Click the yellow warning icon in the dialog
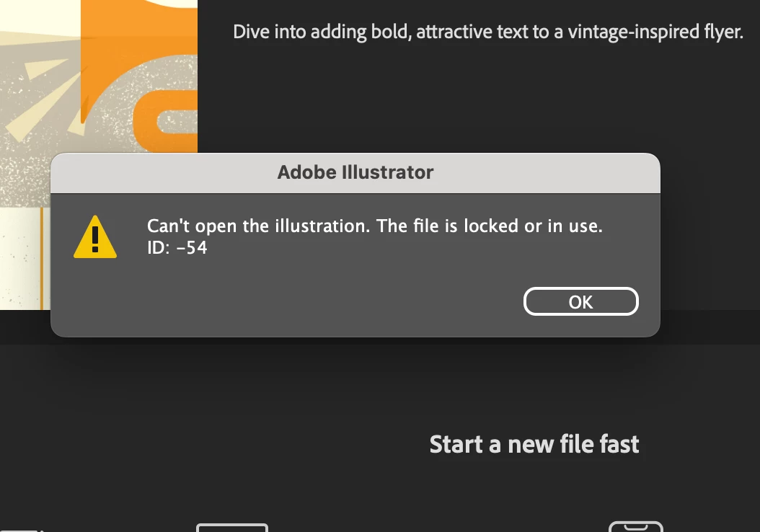760x532 pixels. coord(95,237)
